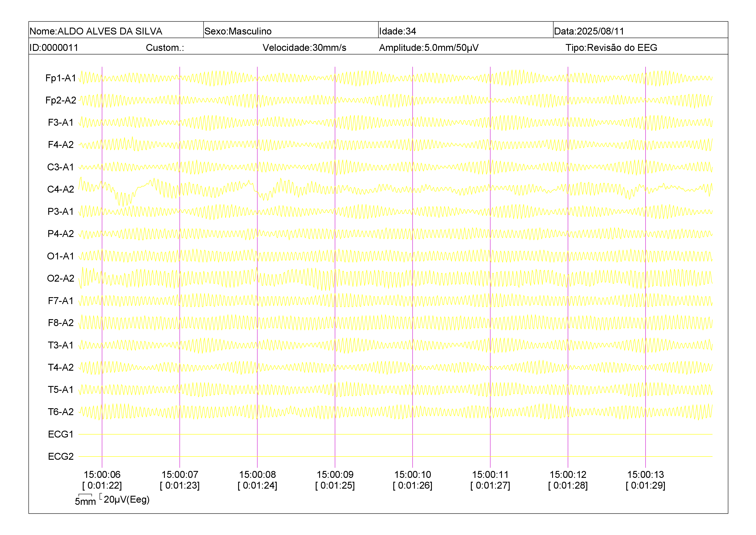Select the ECG2 channel label
Viewport: 756px width, 535px height.
click(61, 456)
